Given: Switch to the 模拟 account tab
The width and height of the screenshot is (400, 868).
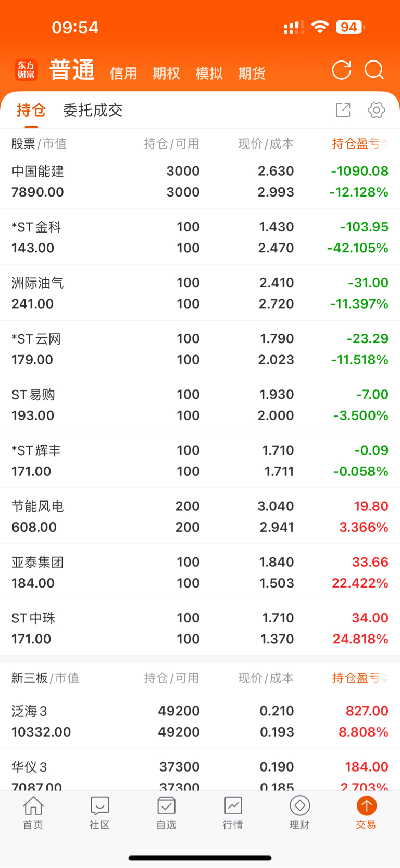Looking at the screenshot, I should [209, 73].
